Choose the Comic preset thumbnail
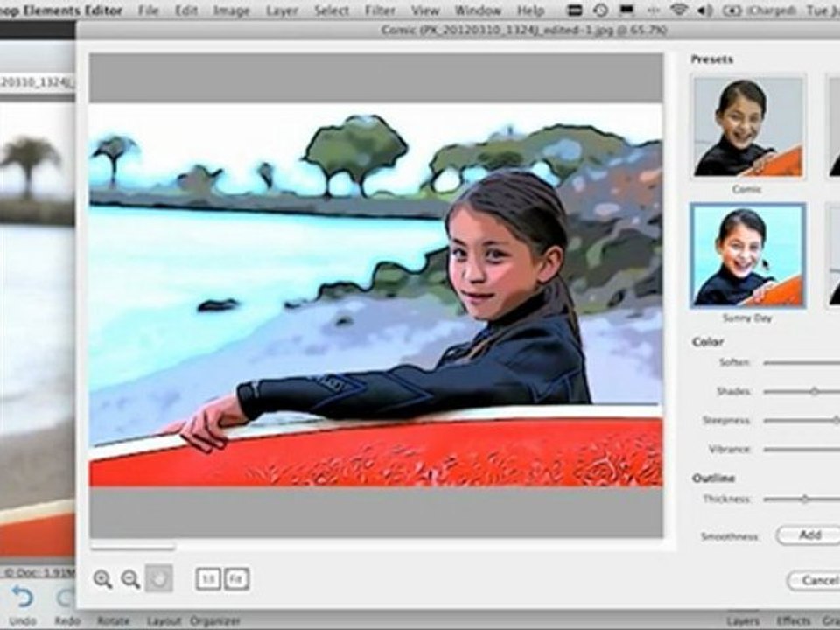Viewport: 840px width, 630px height. [748, 127]
